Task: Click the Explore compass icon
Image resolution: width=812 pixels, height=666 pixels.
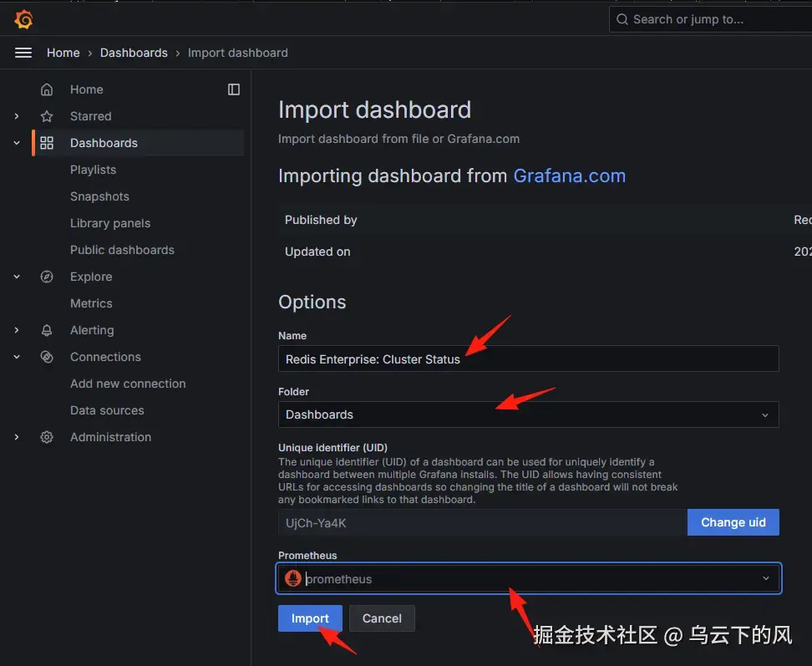Action: point(47,277)
